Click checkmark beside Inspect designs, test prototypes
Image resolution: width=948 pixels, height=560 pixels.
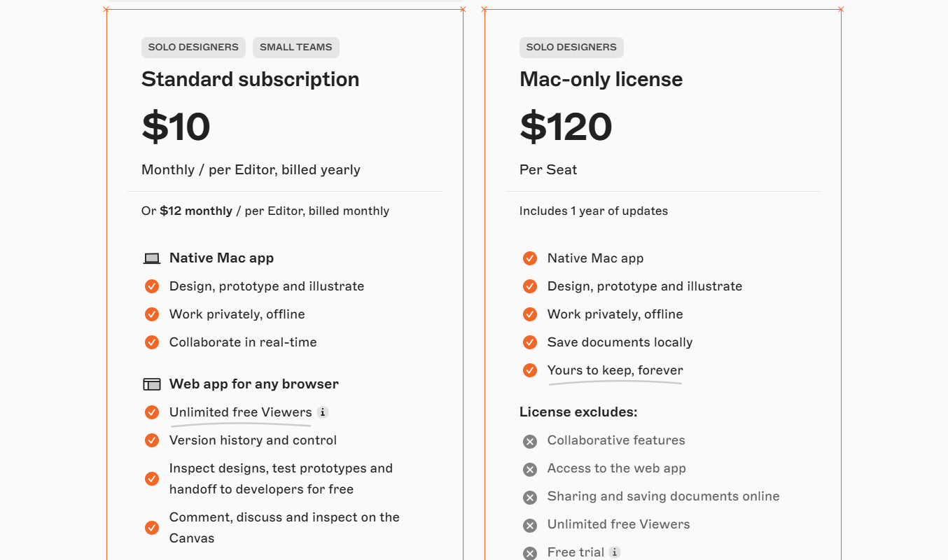pos(152,479)
